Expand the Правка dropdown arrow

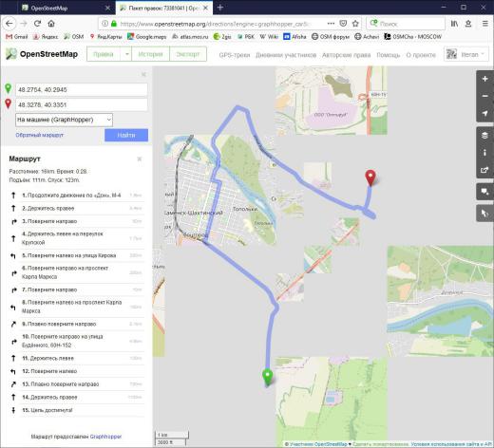point(126,54)
